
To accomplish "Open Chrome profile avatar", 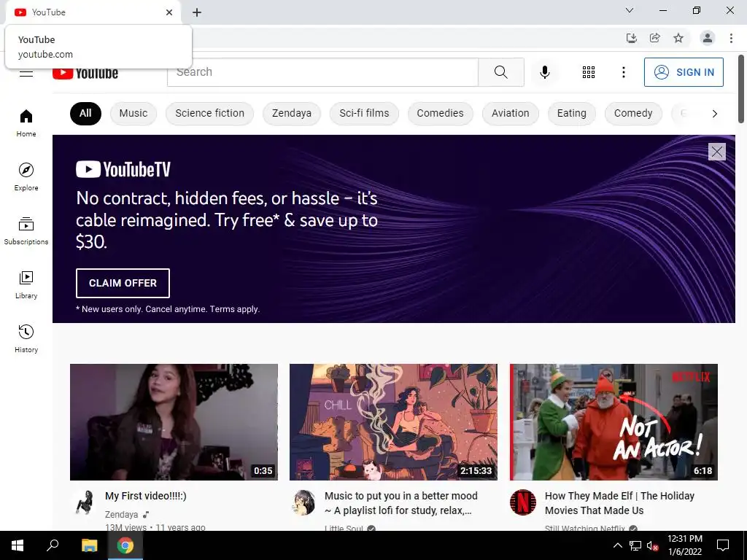I will [x=708, y=38].
